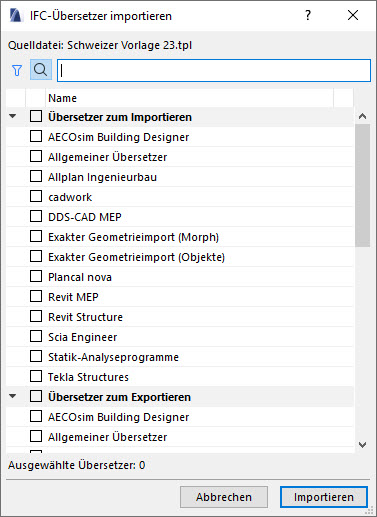
Task: Close the IFC-Übersetzer importieren dialog
Action: tap(353, 15)
